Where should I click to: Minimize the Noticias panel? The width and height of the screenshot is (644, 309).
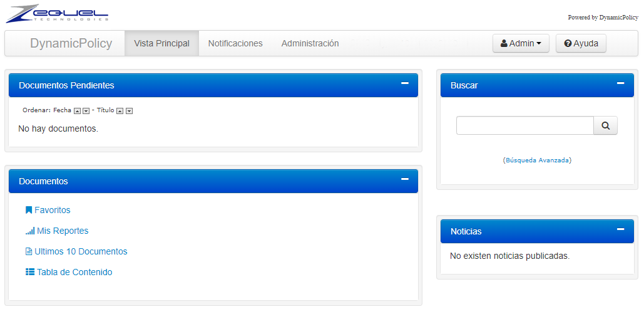[x=620, y=229]
